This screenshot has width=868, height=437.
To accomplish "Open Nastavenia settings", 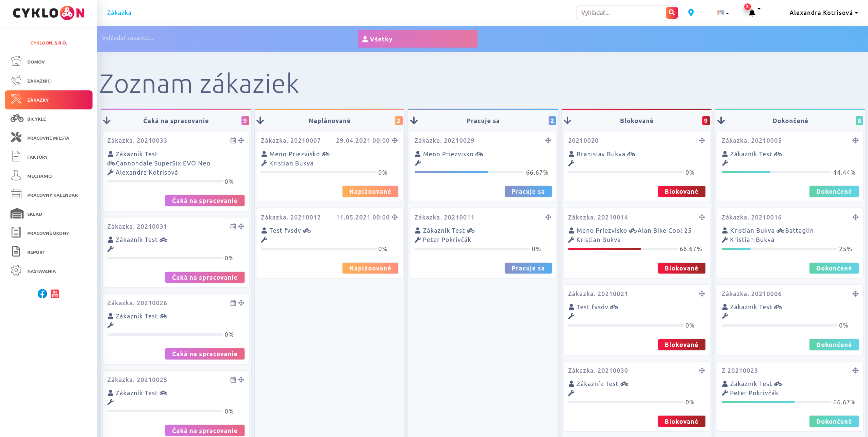I will pyautogui.click(x=49, y=271).
